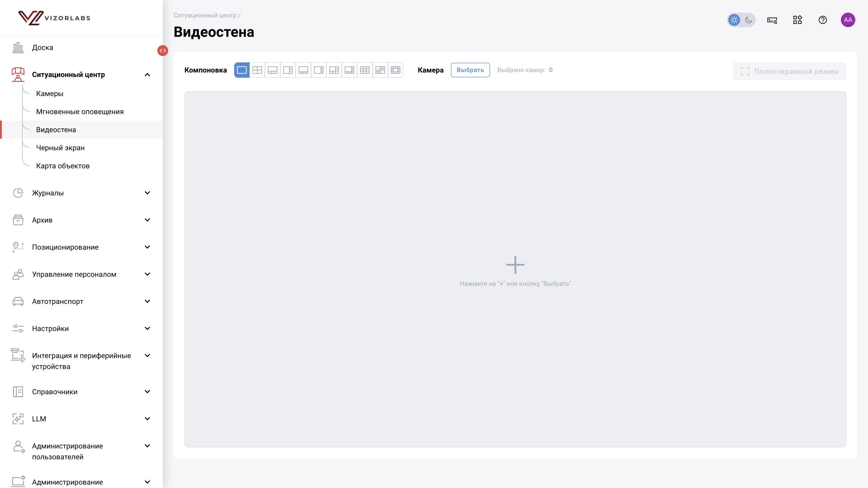868x488 pixels.
Task: Open the AA user avatar menu
Action: coord(848,20)
